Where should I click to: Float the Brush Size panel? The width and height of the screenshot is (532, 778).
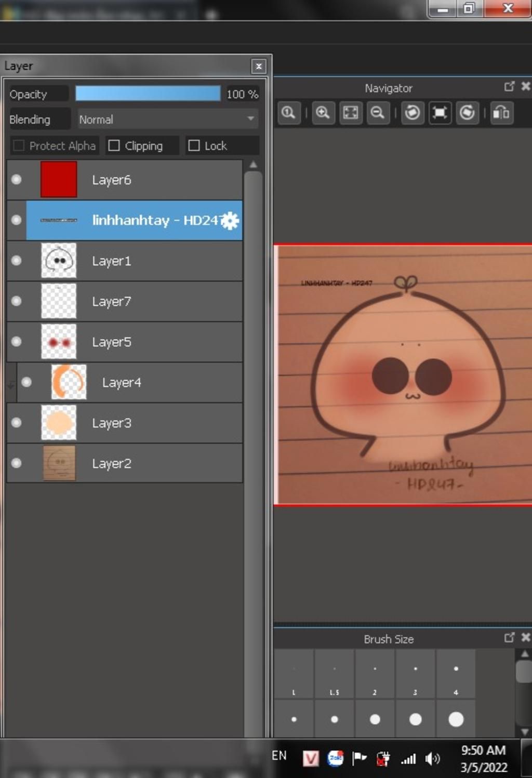[510, 637]
